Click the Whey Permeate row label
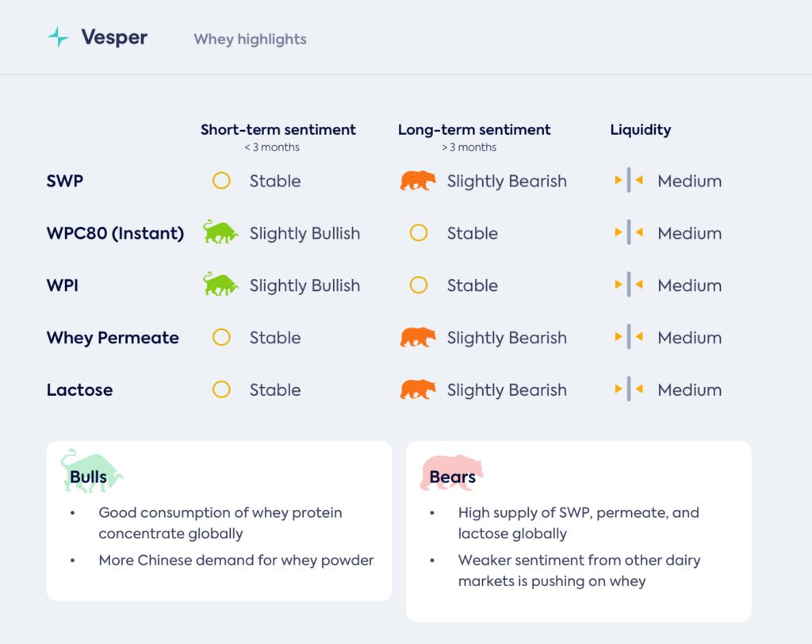 tap(113, 338)
